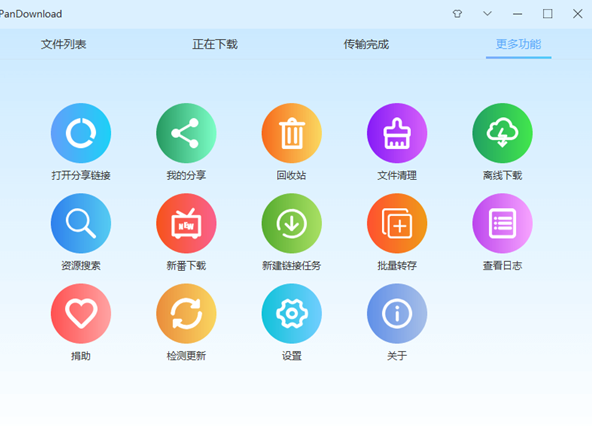
Task: Open the 打开分享链接 share link icon
Action: click(81, 133)
